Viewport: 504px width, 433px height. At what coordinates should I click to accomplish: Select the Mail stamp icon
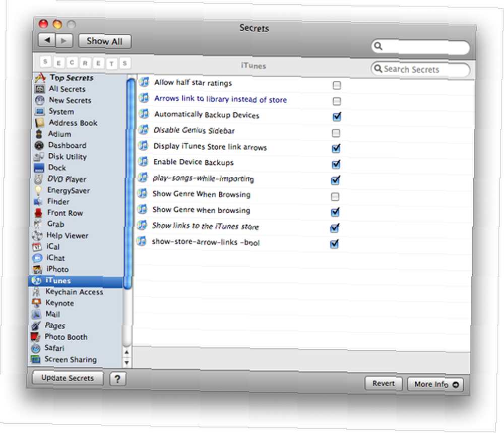click(x=36, y=314)
